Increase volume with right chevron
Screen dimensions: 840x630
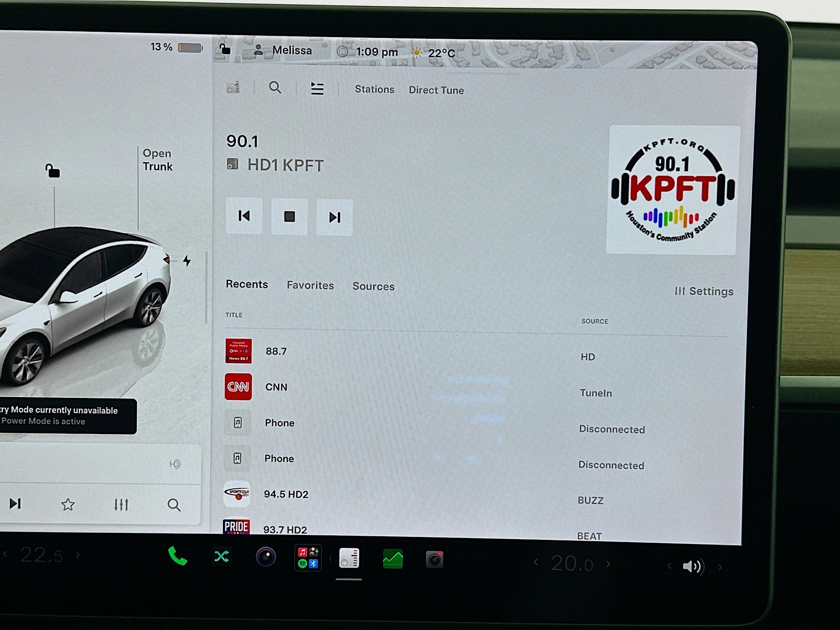click(720, 567)
